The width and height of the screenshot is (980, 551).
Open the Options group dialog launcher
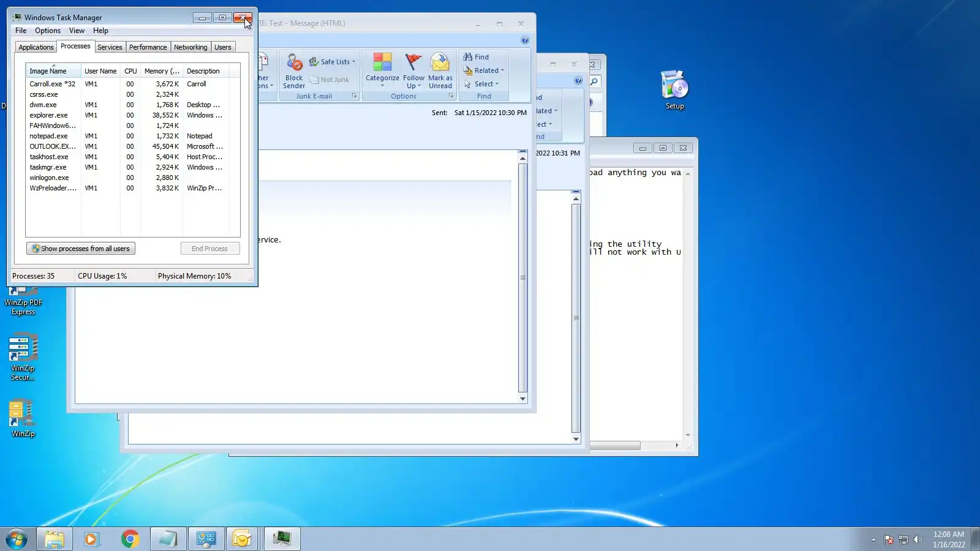click(x=451, y=96)
